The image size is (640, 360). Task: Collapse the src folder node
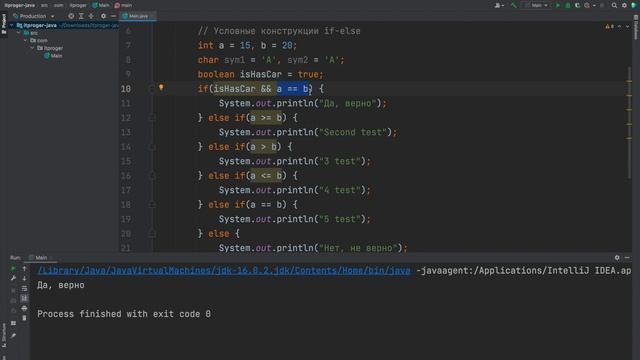click(19, 33)
